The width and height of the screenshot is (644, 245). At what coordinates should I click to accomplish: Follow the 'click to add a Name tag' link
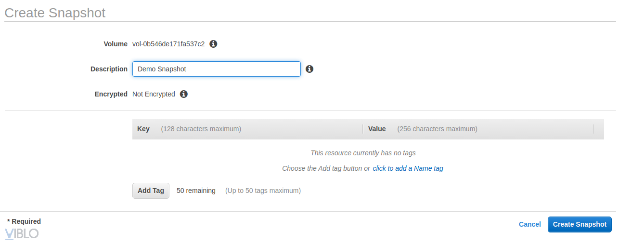coord(408,168)
